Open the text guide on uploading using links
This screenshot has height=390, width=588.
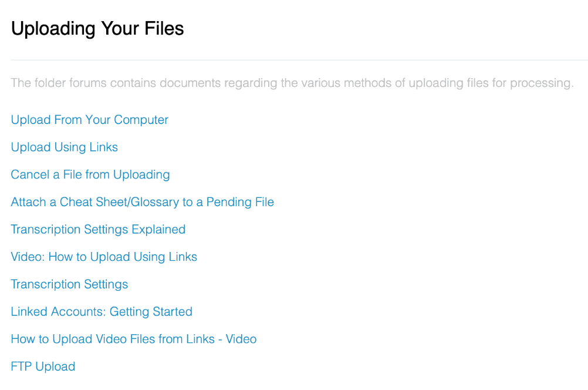[x=64, y=147]
